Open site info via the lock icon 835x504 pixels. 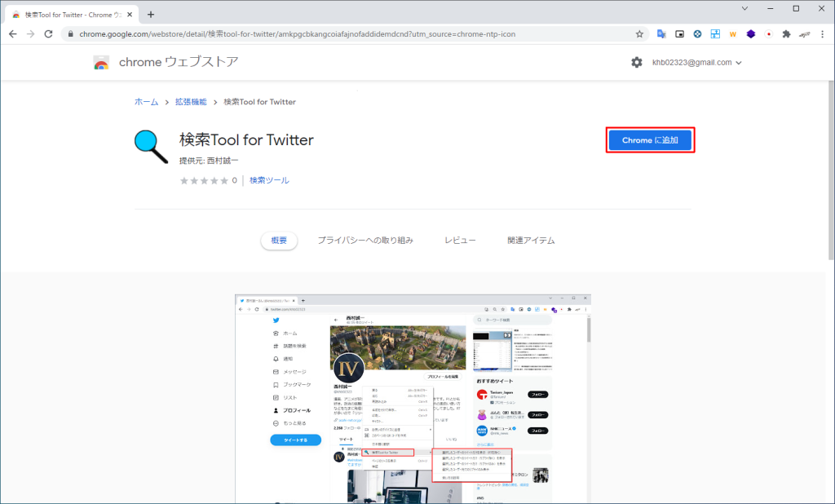coord(70,34)
